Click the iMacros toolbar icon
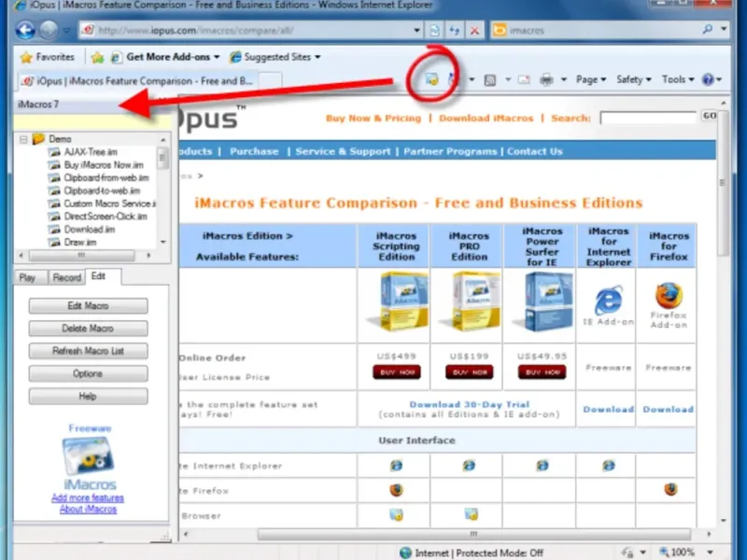 [x=431, y=79]
